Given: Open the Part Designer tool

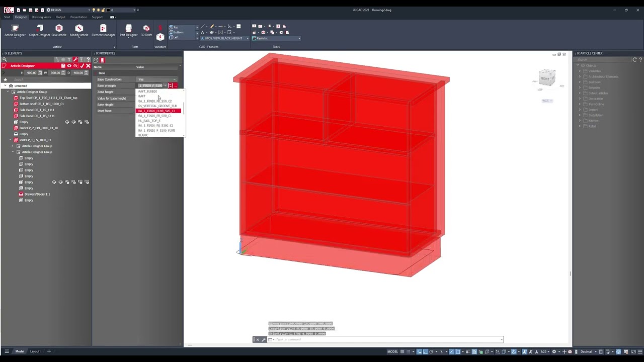Looking at the screenshot, I should 128,30.
